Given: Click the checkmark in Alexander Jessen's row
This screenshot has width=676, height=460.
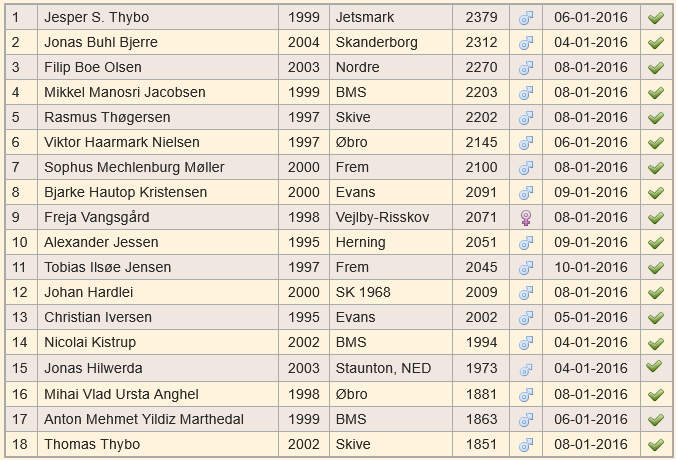Looking at the screenshot, I should tap(655, 243).
